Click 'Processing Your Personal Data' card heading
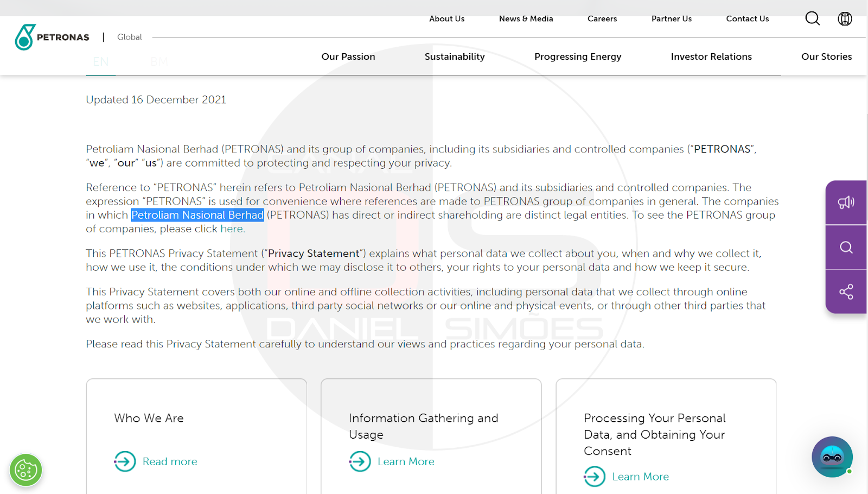The width and height of the screenshot is (868, 494). tap(655, 434)
